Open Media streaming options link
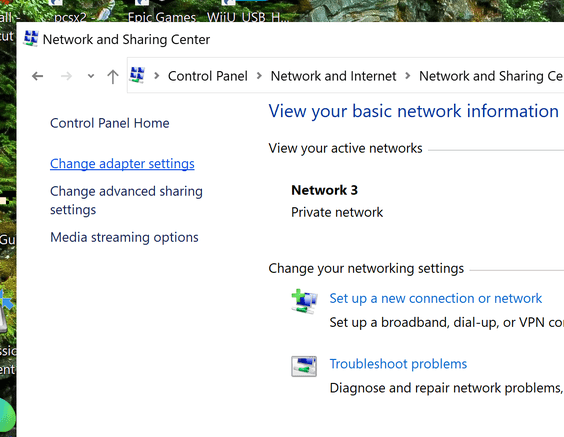This screenshot has width=564, height=437. tap(124, 237)
